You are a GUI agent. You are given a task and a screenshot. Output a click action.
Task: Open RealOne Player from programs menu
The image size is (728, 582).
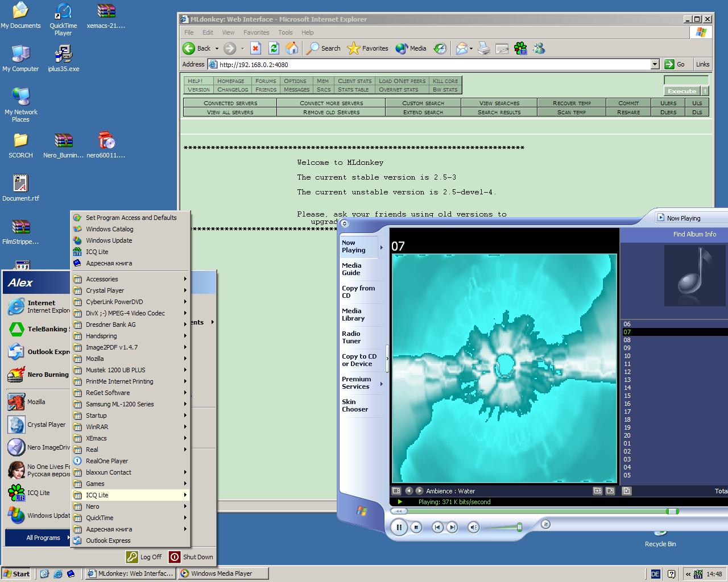[x=130, y=461]
